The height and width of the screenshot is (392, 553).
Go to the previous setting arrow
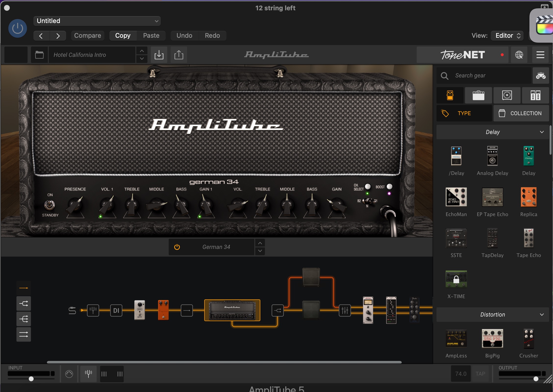41,36
